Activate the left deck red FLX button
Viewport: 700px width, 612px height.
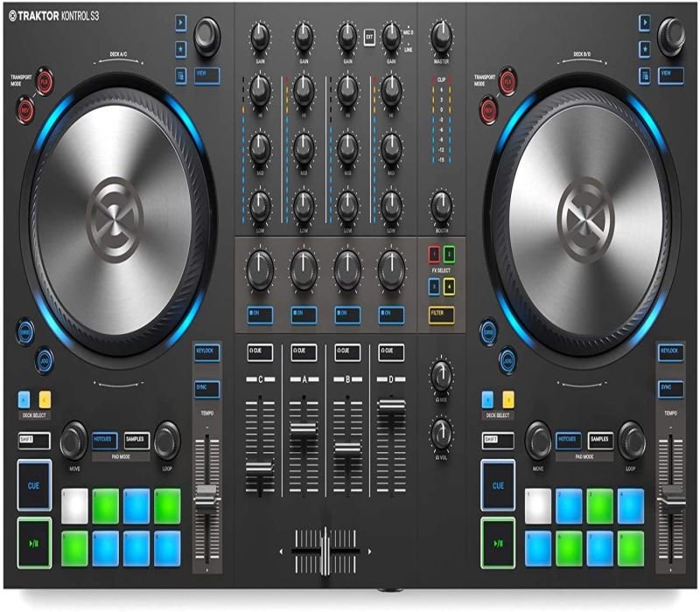45,81
